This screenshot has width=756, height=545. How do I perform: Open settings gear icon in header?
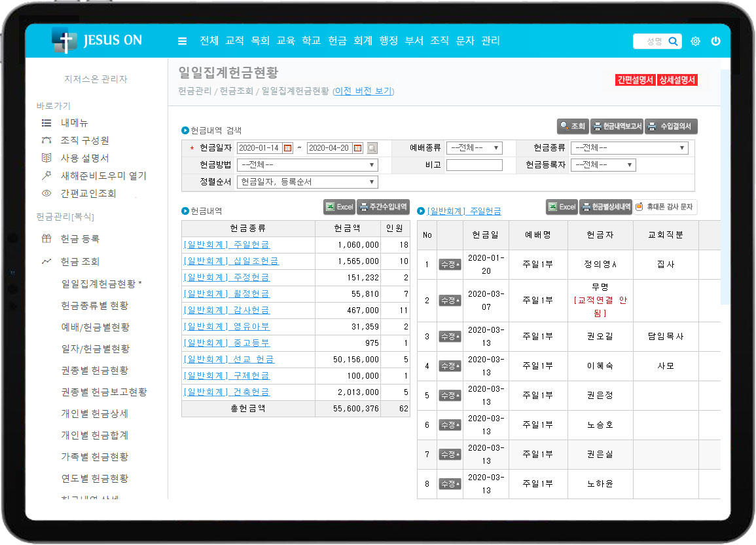[x=695, y=41]
